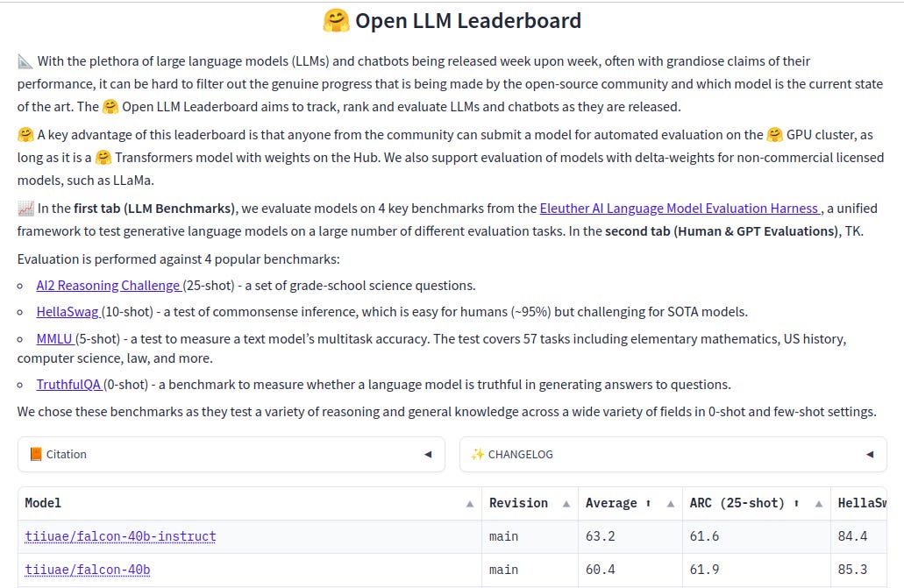Click the Average column header text
This screenshot has width=904, height=588.
click(x=611, y=503)
